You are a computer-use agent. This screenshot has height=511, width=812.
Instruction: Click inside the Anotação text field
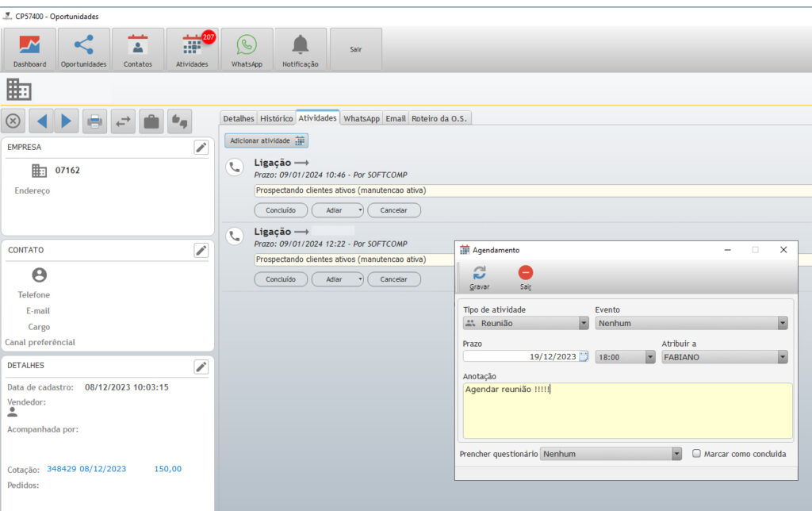pos(626,410)
